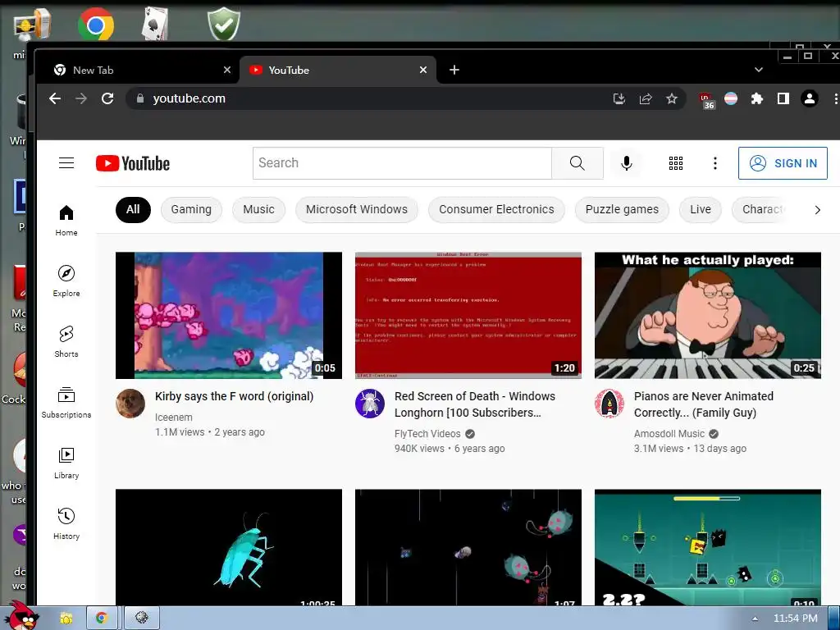Screen dimensions: 840x630
Task: Click the padlock site info icon
Action: pyautogui.click(x=140, y=98)
